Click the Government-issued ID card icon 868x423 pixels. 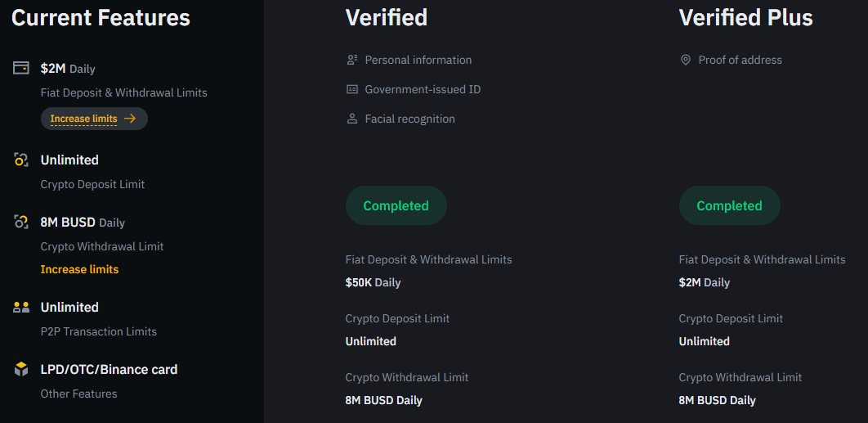(352, 89)
